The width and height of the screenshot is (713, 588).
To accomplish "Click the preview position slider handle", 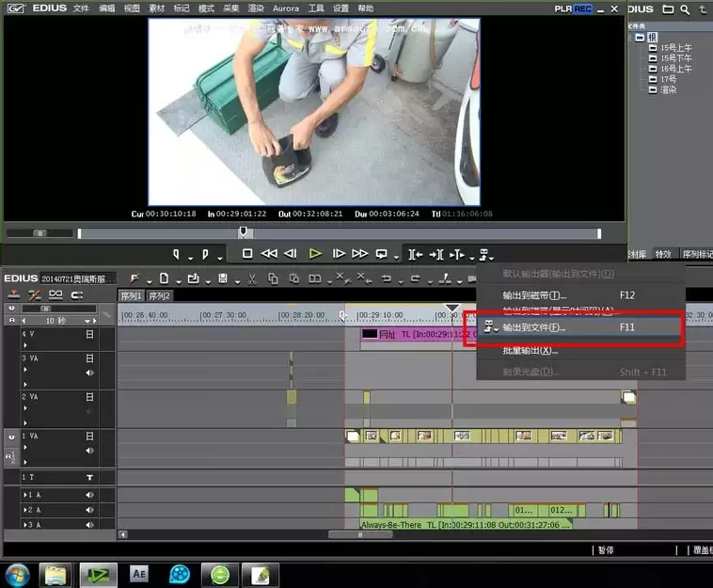I will (x=244, y=232).
